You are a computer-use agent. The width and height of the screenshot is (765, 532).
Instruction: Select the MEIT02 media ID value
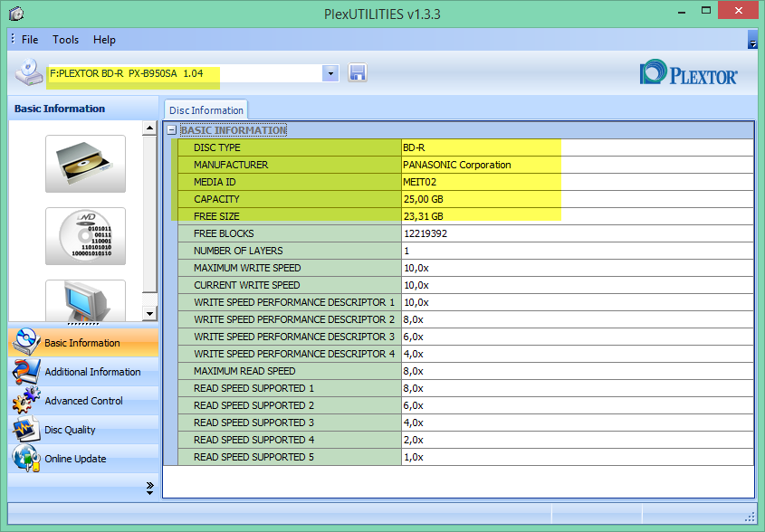pos(419,182)
